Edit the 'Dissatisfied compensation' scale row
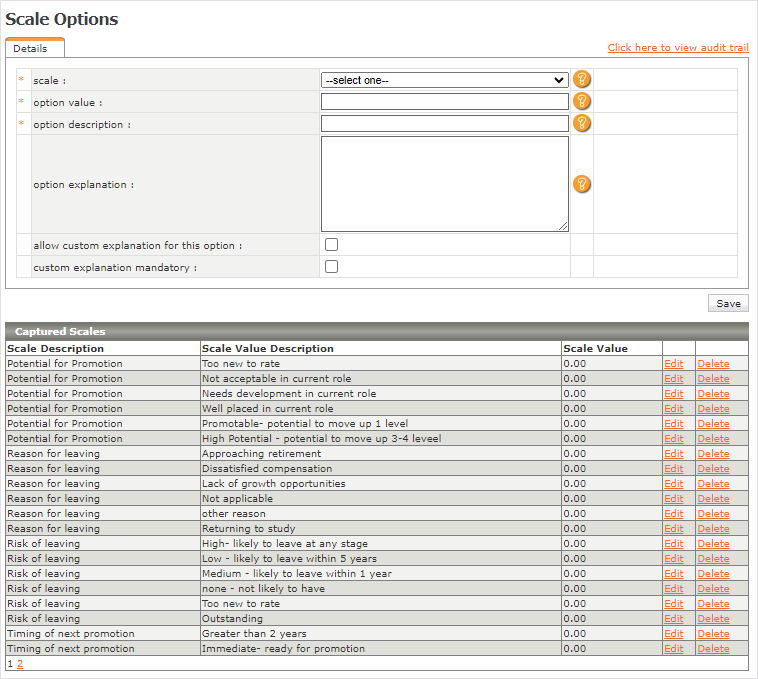758x679 pixels. (x=674, y=469)
